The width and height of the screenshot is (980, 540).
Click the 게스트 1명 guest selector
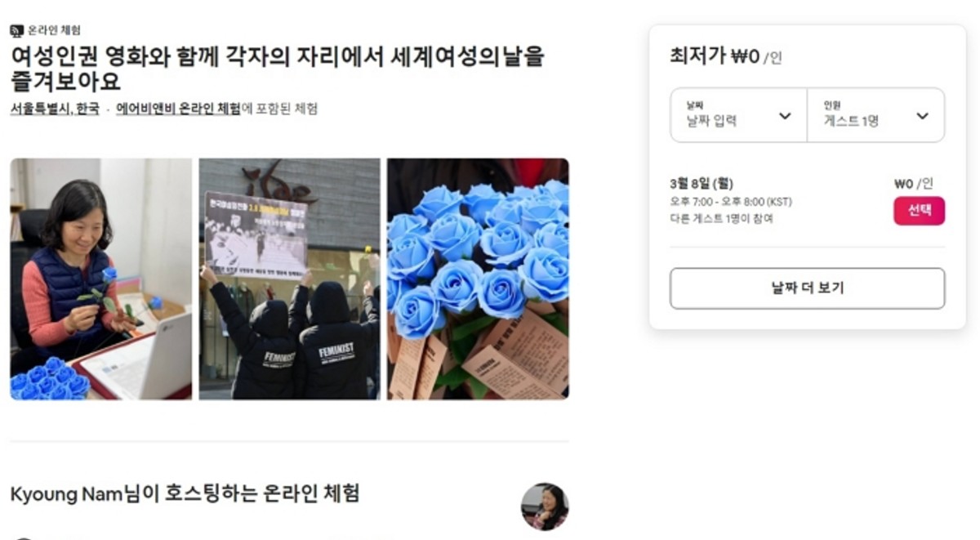click(875, 115)
